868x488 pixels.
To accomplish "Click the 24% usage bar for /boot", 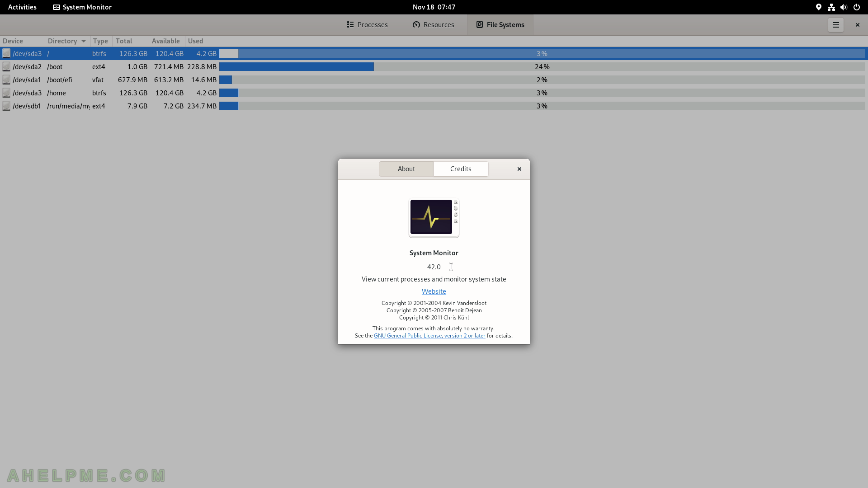I will click(x=542, y=66).
